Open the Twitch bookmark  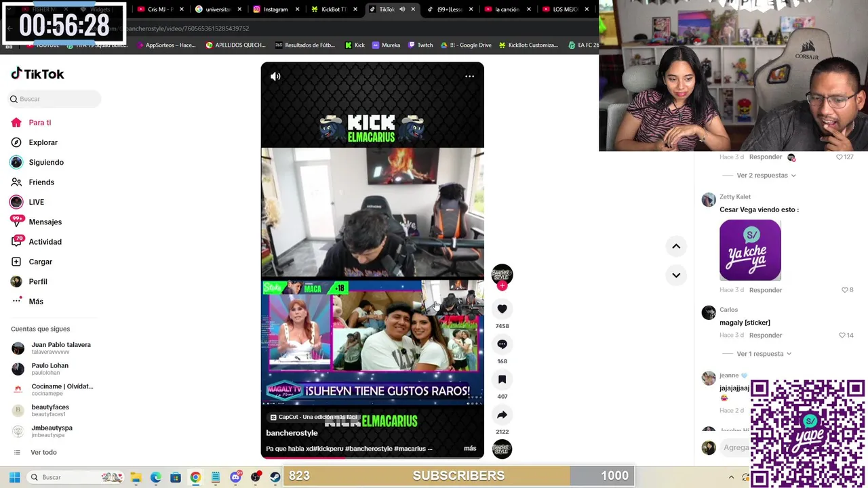420,45
